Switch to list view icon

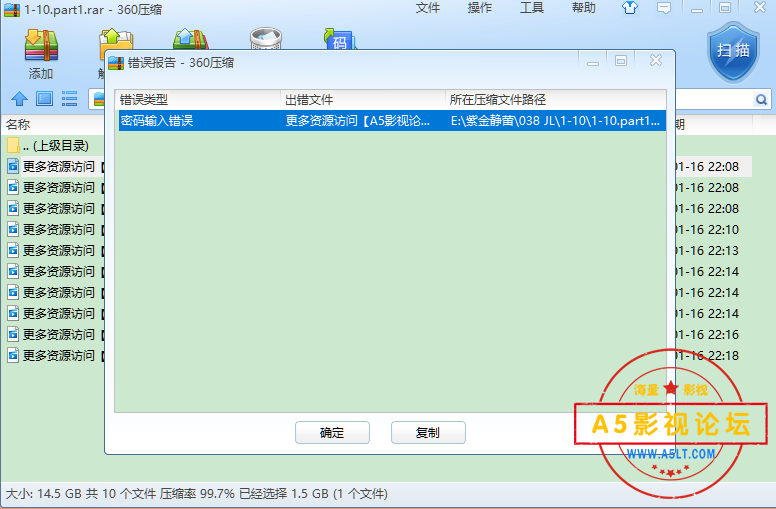[69, 99]
